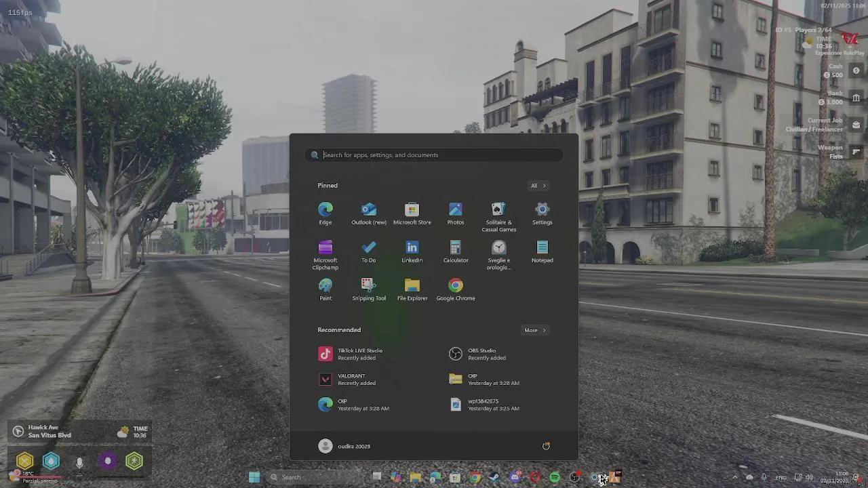
Task: Expand recommended items with More button
Action: coord(535,330)
